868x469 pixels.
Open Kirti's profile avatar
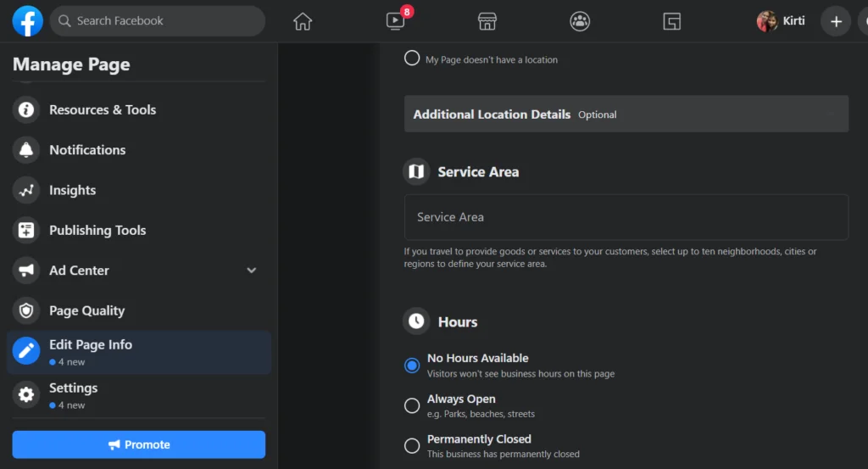click(x=767, y=21)
